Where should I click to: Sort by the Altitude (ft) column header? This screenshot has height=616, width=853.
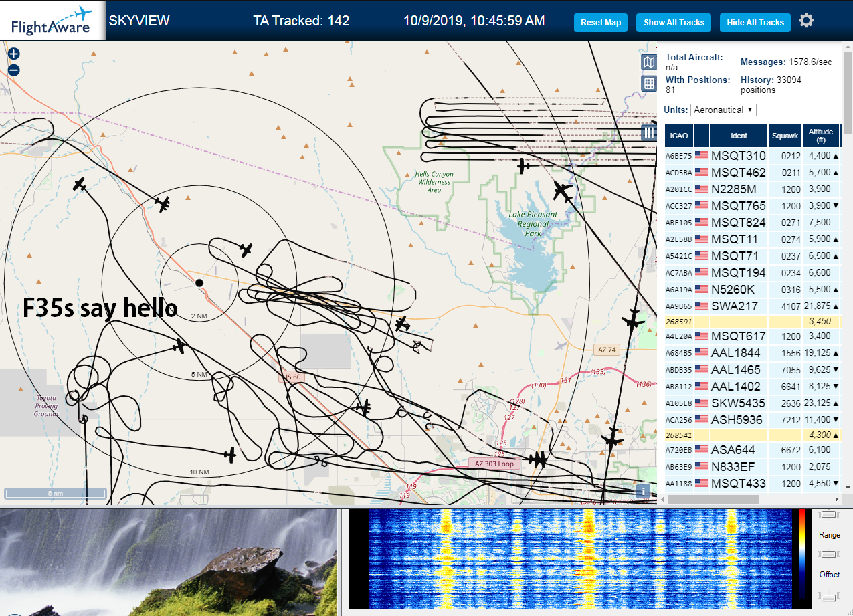[820, 136]
